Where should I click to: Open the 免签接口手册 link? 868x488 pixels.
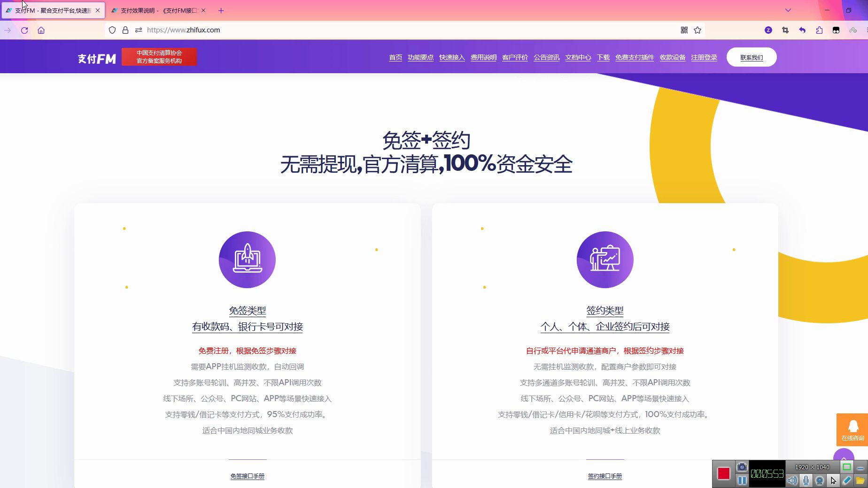(247, 476)
